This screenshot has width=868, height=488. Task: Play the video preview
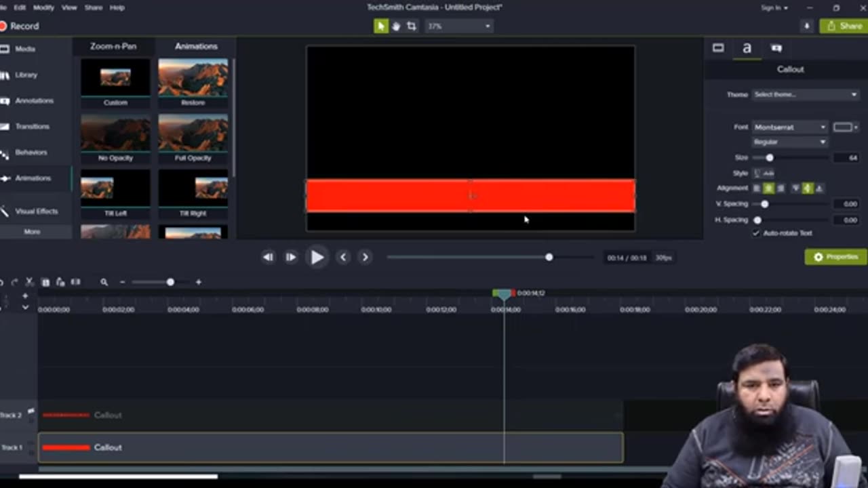pyautogui.click(x=317, y=257)
